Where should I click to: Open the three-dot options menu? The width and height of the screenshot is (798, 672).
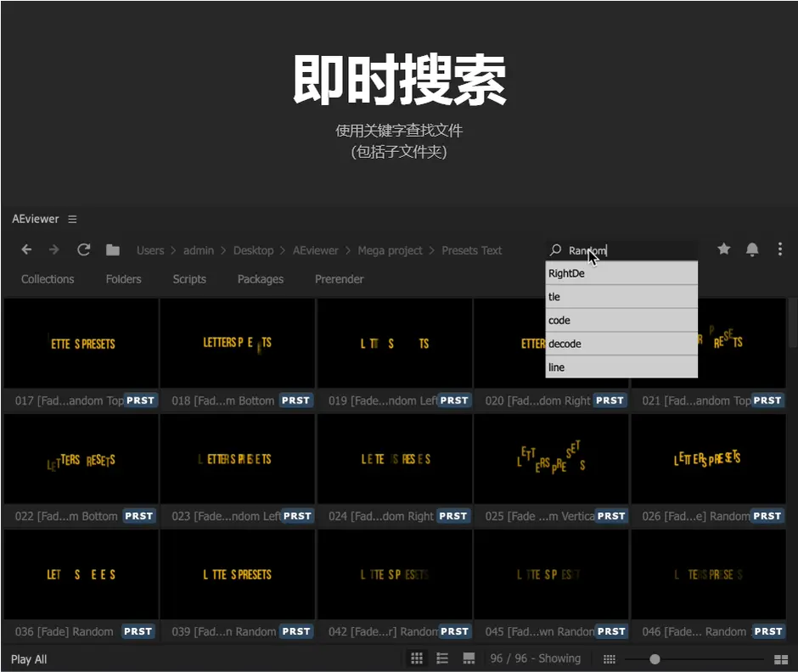(779, 249)
